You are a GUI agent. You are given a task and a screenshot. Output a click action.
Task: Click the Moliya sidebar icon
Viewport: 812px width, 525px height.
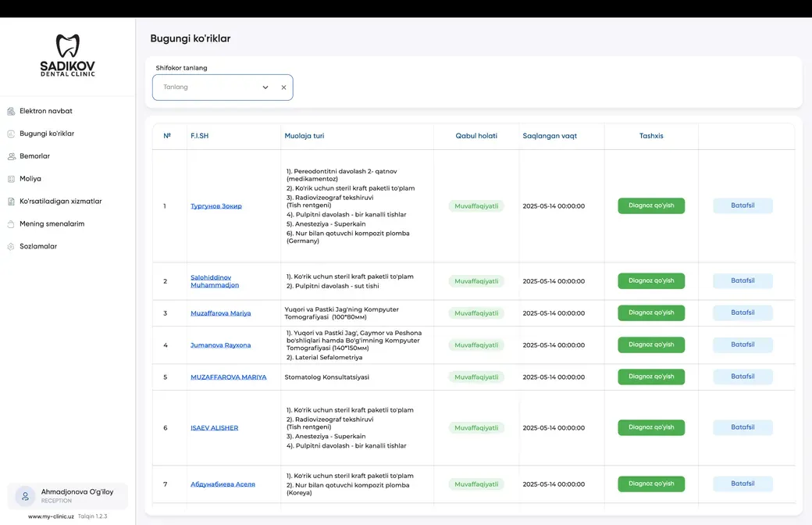pyautogui.click(x=11, y=179)
